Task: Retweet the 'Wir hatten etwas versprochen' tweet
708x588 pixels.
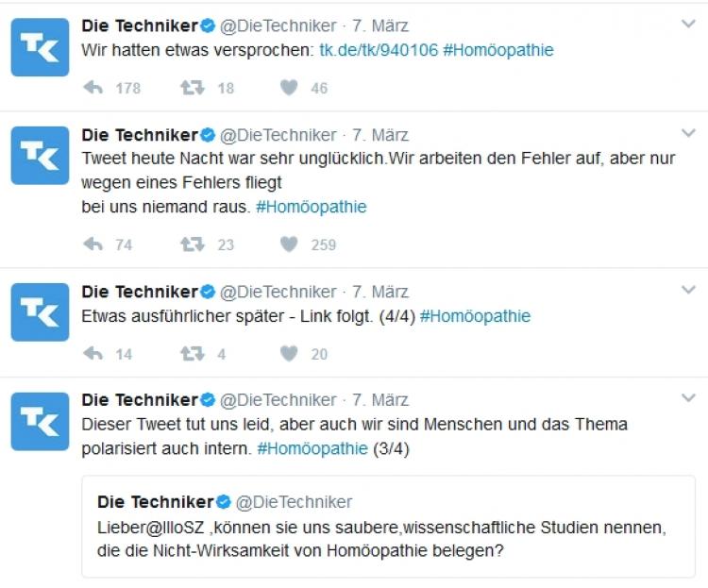Action: (x=193, y=88)
